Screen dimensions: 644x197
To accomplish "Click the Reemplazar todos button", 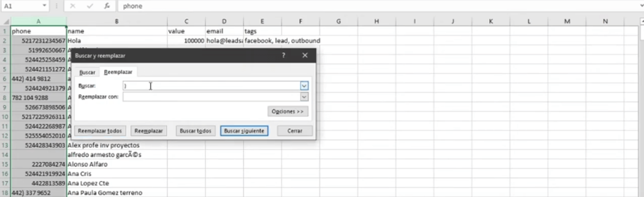I will (x=100, y=131).
